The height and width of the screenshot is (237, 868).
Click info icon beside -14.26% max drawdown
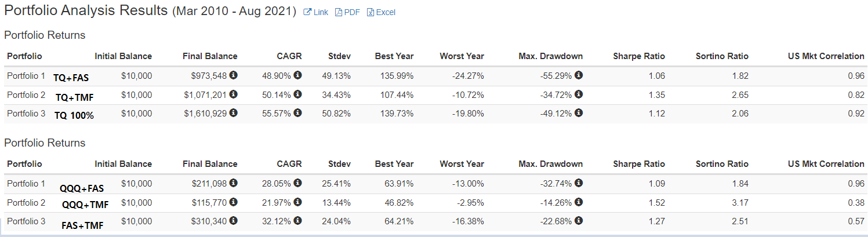[x=579, y=202]
